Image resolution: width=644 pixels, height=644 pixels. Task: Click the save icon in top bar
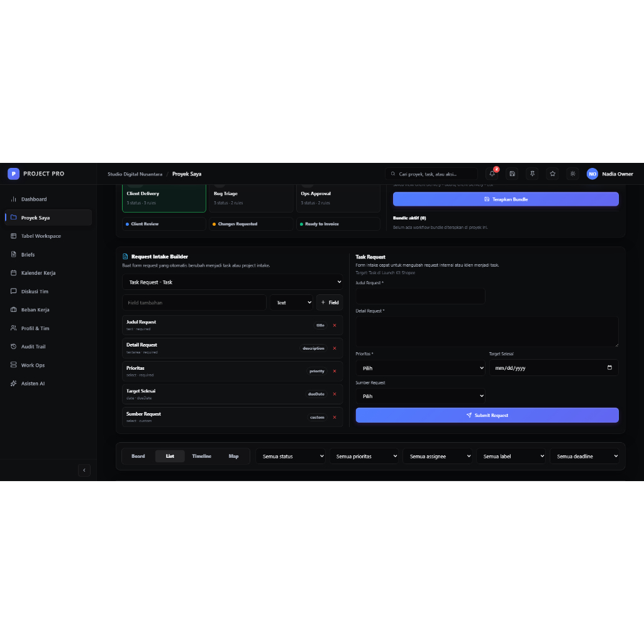point(512,174)
